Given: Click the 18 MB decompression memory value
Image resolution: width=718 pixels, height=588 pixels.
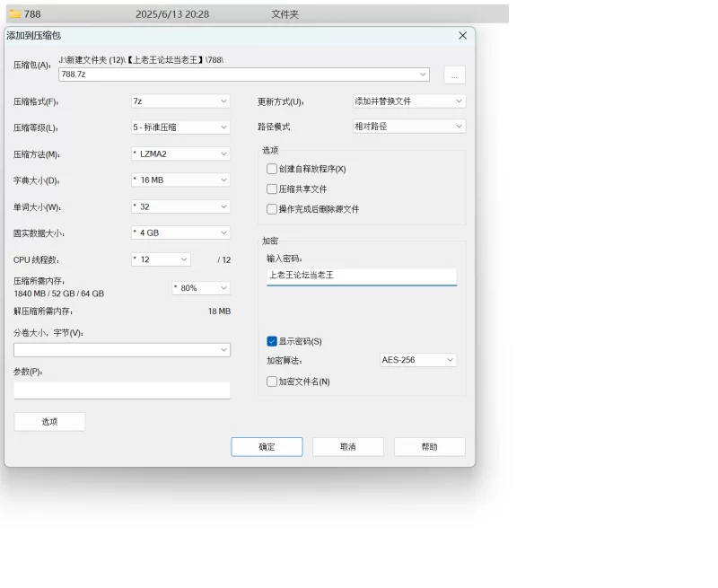Looking at the screenshot, I should [x=219, y=312].
